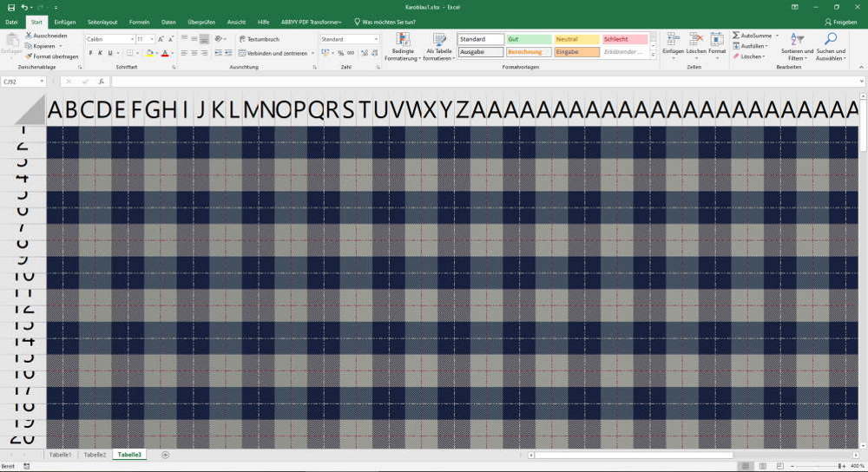Increase font size

point(161,39)
